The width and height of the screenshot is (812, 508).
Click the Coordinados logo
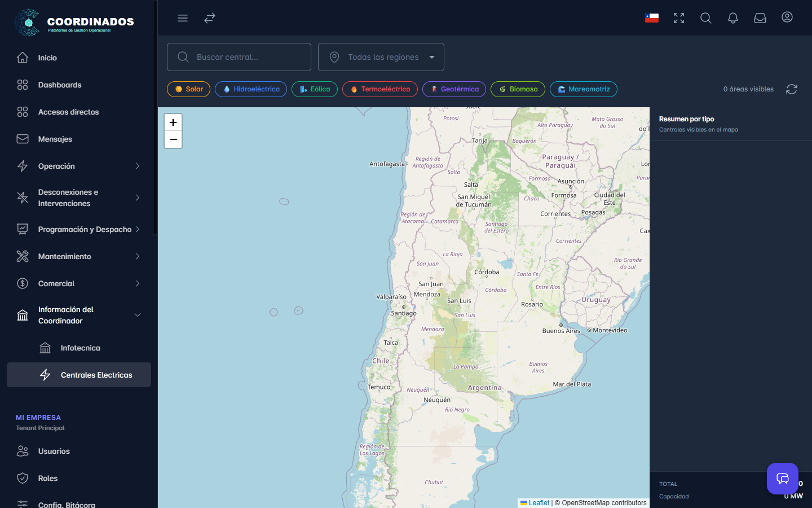coord(74,23)
